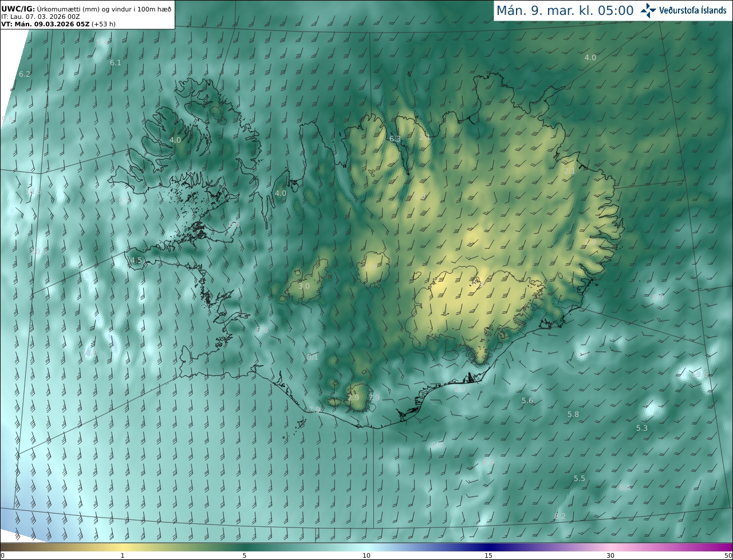Click the 'IT: Lau. 07. 03. 2026 00Z' line
Viewport: 733px width, 560px height.
[x=40, y=17]
